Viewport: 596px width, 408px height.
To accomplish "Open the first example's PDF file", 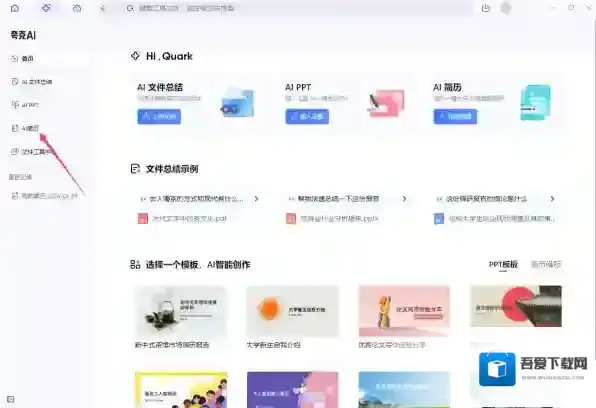I will coord(189,219).
